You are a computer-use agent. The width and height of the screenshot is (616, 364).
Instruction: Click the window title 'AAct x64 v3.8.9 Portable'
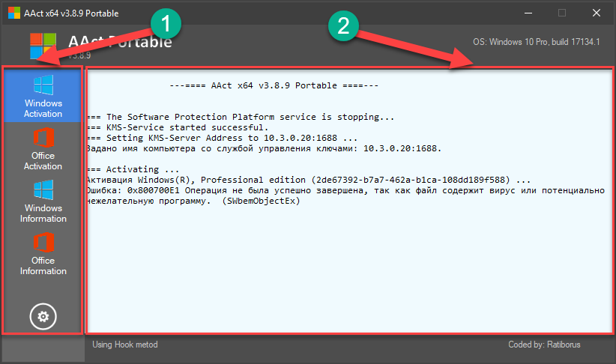click(71, 13)
